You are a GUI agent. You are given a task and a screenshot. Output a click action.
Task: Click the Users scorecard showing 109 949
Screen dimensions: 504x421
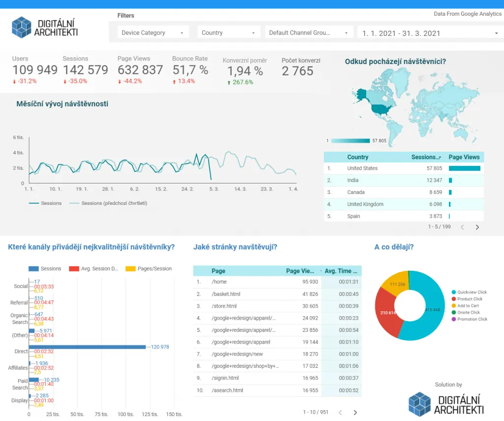point(35,70)
